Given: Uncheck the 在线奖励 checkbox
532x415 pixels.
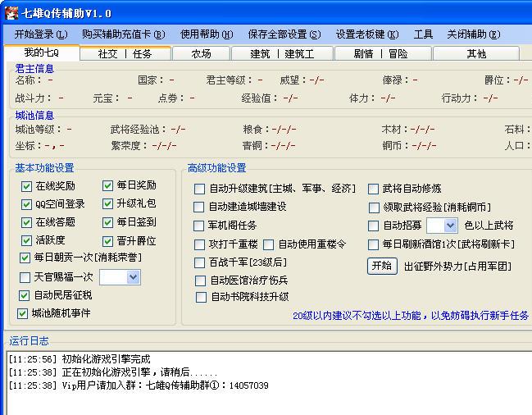Looking at the screenshot, I should click(x=27, y=186).
